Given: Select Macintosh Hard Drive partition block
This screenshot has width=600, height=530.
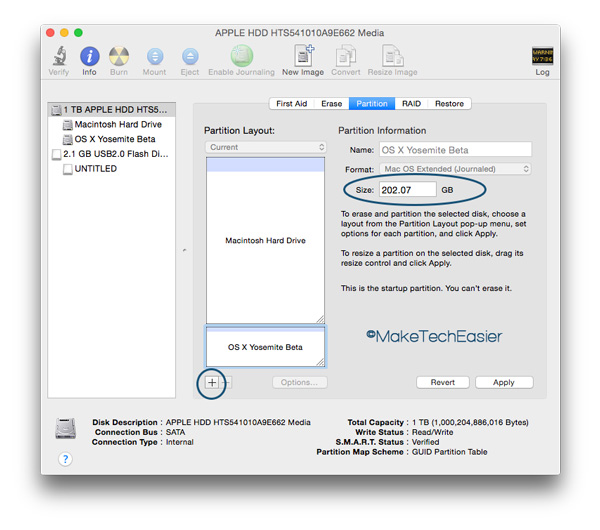Looking at the screenshot, I should pos(265,240).
